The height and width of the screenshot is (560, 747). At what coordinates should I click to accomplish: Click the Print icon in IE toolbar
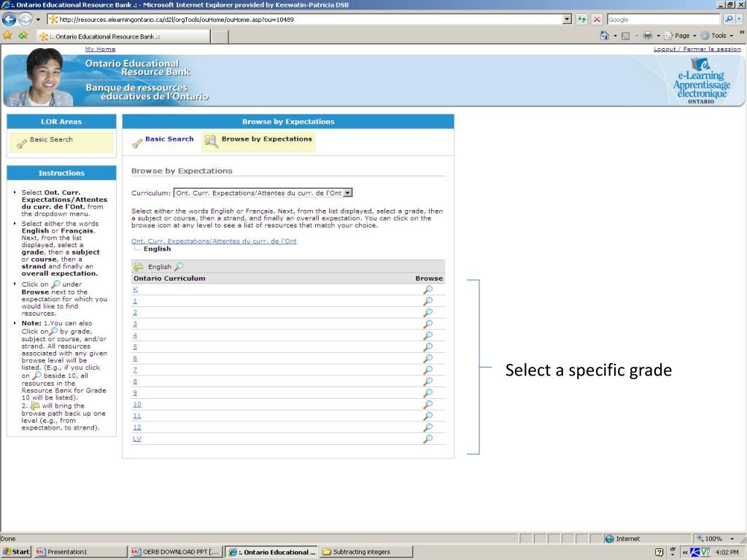pyautogui.click(x=648, y=36)
